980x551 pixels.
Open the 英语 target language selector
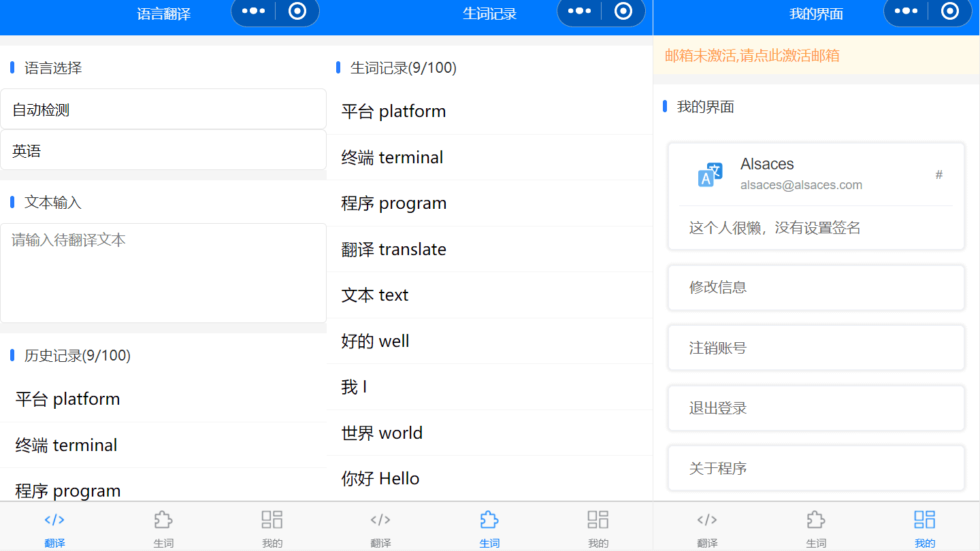point(163,150)
